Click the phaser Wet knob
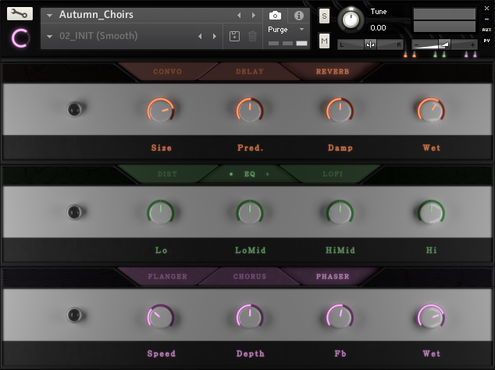 431,316
